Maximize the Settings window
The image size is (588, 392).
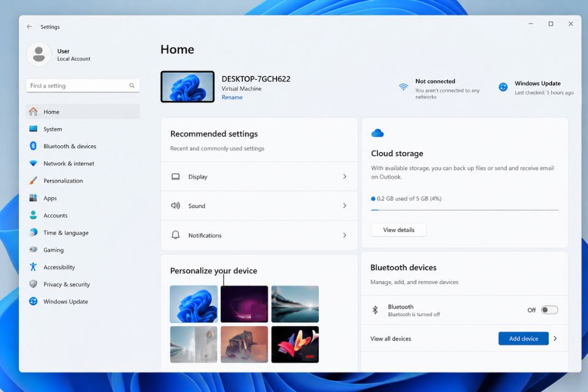point(551,24)
